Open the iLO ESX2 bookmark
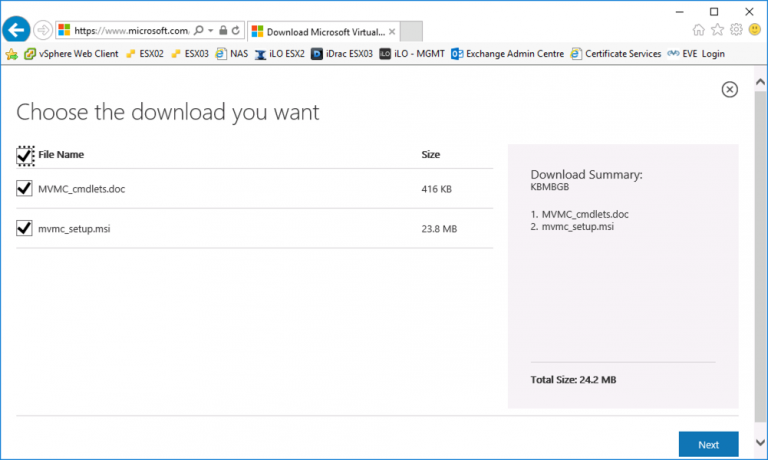Screen dimensions: 768x460 tap(280, 54)
